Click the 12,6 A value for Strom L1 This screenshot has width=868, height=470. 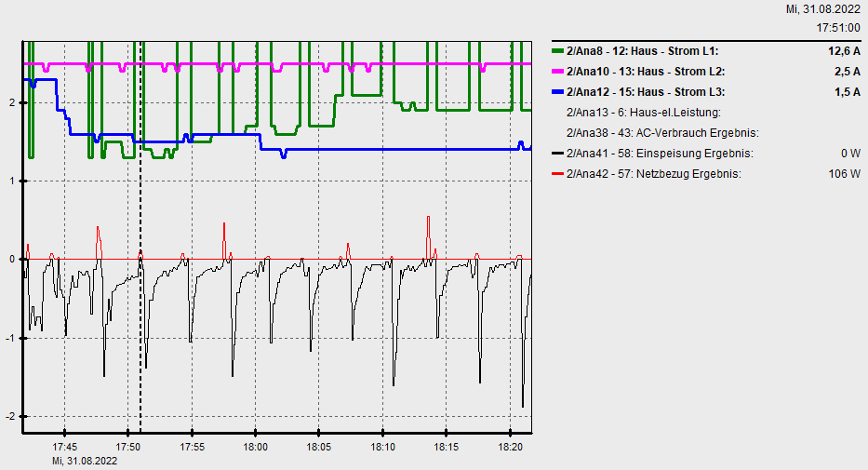tap(844, 51)
